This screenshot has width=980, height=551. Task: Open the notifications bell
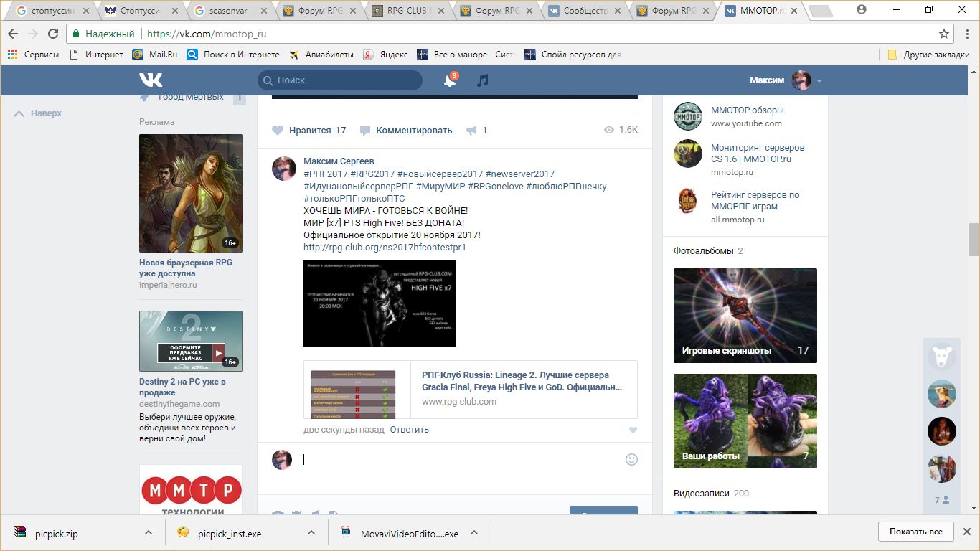450,80
